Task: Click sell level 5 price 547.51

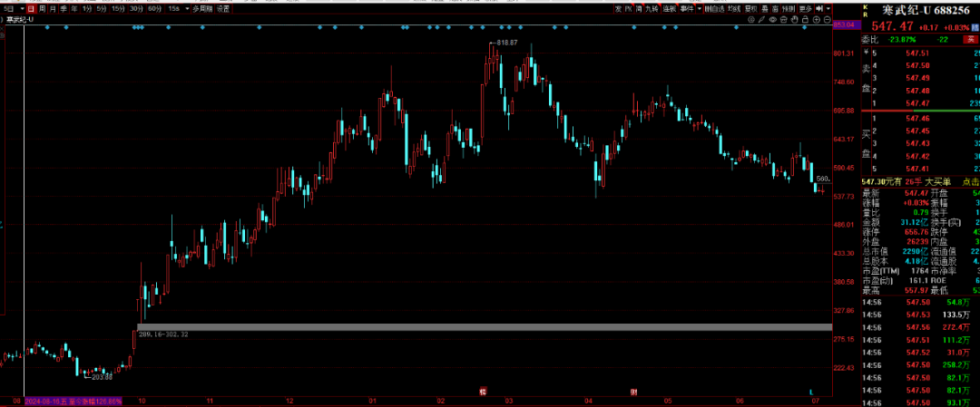Action: pos(917,53)
